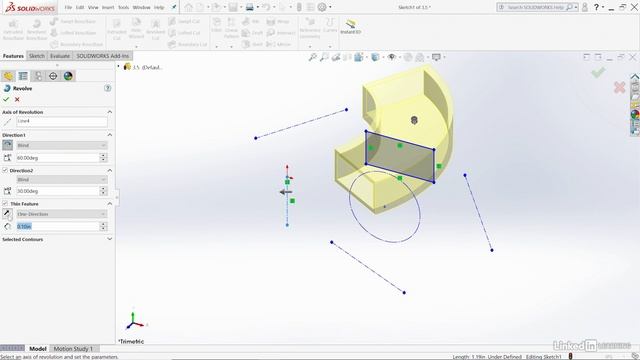Viewport: 640px width, 360px height.
Task: Click the user login icon
Action: pyautogui.click(x=585, y=7)
